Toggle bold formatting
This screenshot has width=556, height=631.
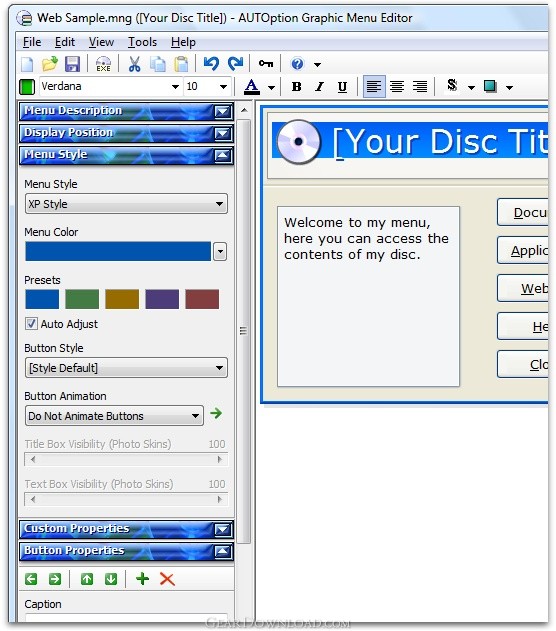click(297, 87)
